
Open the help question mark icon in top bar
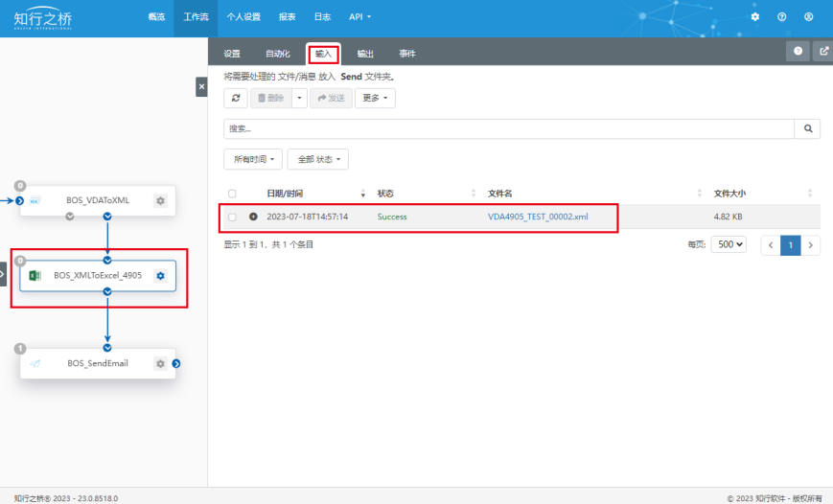click(782, 17)
